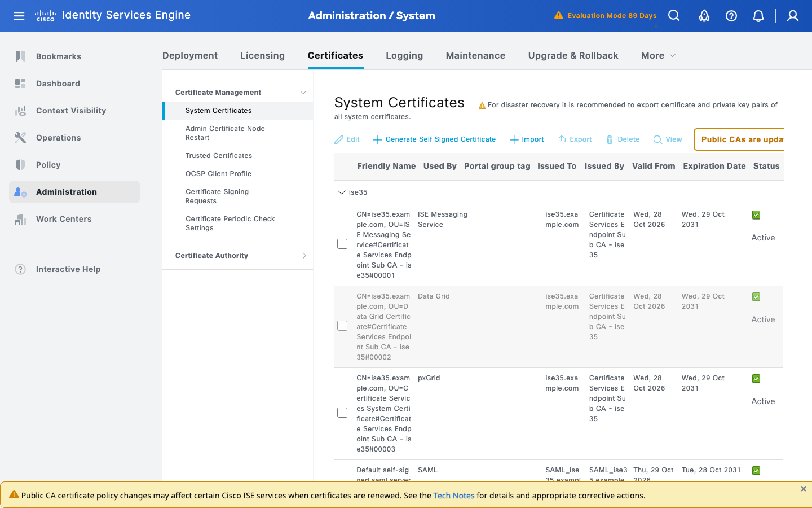Collapse the ise35 node group

(x=341, y=192)
